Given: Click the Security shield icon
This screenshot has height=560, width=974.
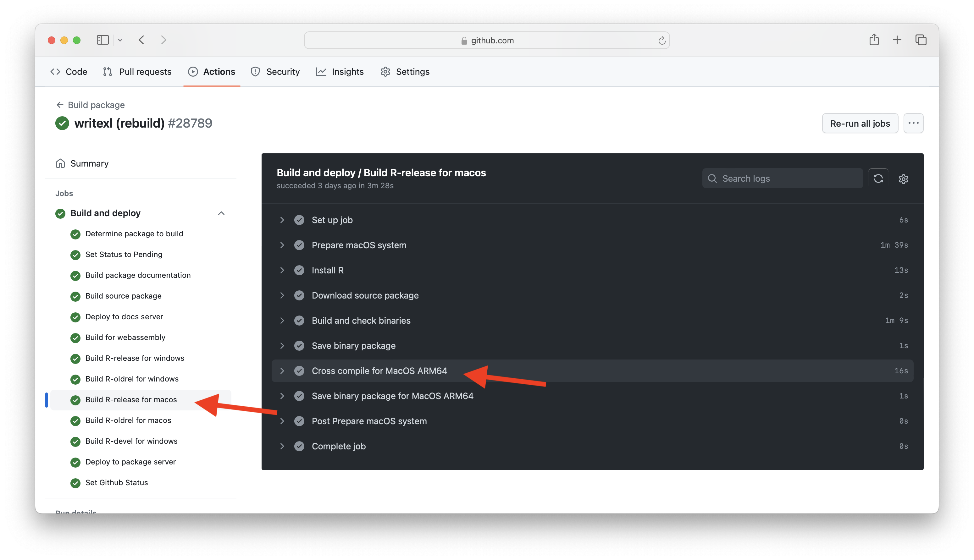Looking at the screenshot, I should coord(255,72).
